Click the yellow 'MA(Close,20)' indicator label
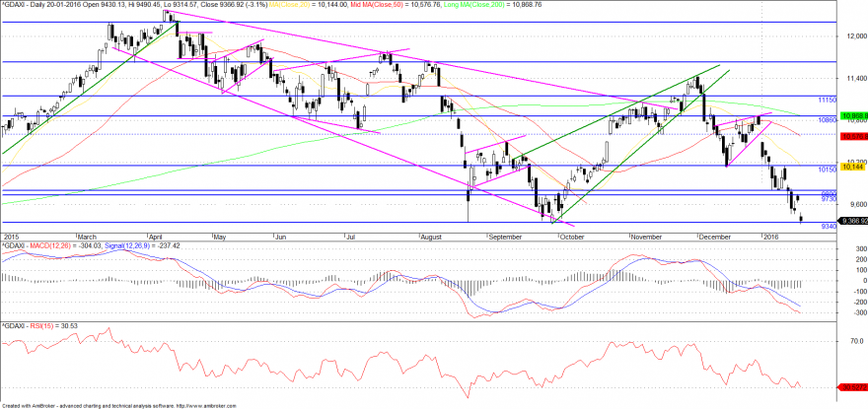868x409 pixels. tap(291, 4)
